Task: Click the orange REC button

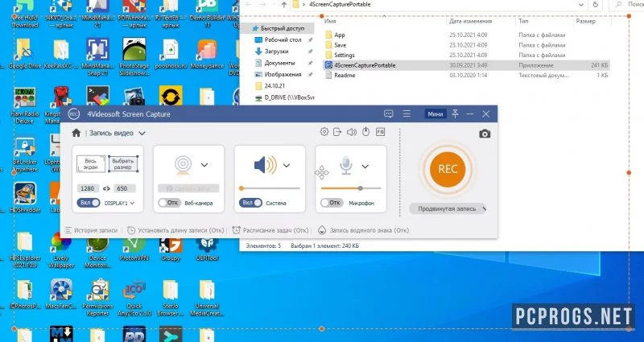Action: click(448, 169)
